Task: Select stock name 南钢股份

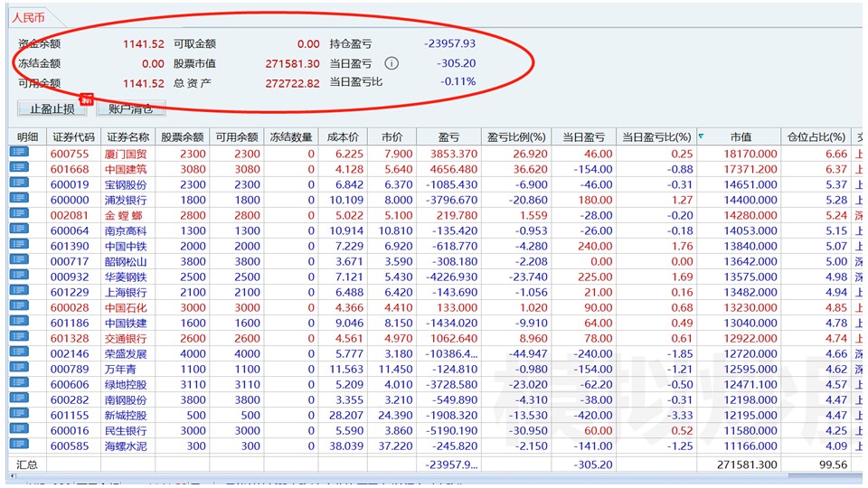Action: pos(126,400)
